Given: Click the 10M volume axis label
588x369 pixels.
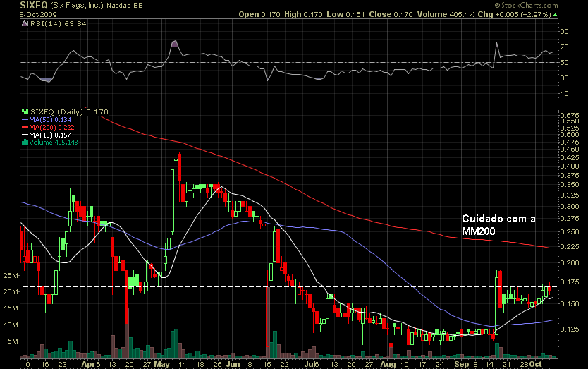Looking at the screenshot, I should tap(11, 325).
